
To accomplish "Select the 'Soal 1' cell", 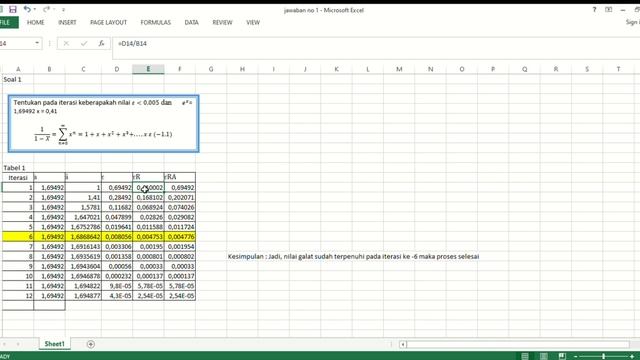I will tap(18, 79).
